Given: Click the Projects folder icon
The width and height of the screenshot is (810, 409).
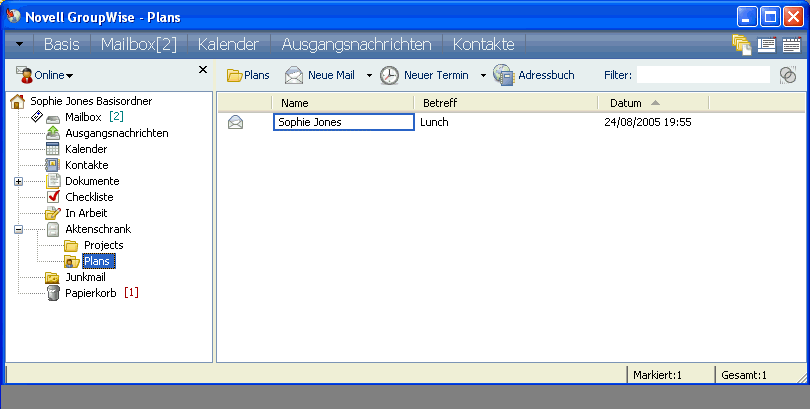Looking at the screenshot, I should tap(71, 245).
